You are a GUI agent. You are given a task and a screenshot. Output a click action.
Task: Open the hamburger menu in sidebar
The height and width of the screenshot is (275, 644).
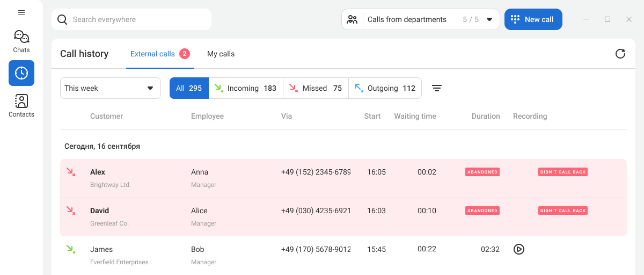pos(21,12)
